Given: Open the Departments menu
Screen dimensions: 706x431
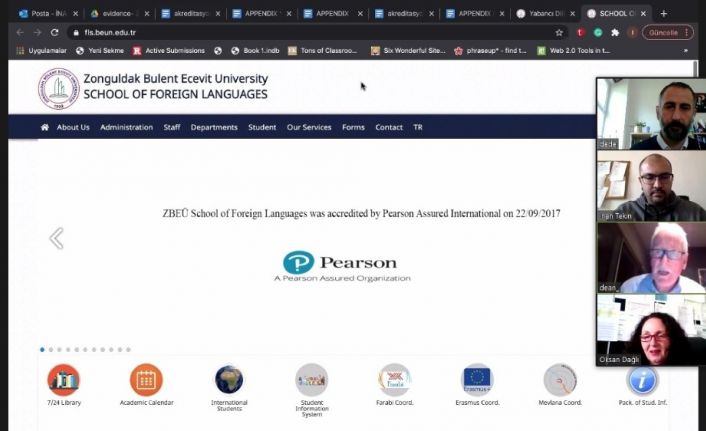Looking at the screenshot, I should click(x=214, y=127).
